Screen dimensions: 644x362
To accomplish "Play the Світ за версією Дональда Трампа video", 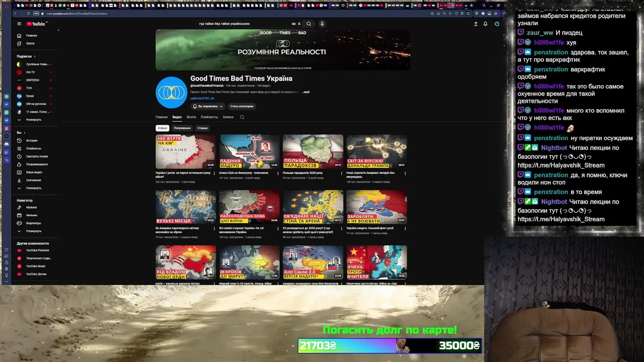I will (376, 151).
